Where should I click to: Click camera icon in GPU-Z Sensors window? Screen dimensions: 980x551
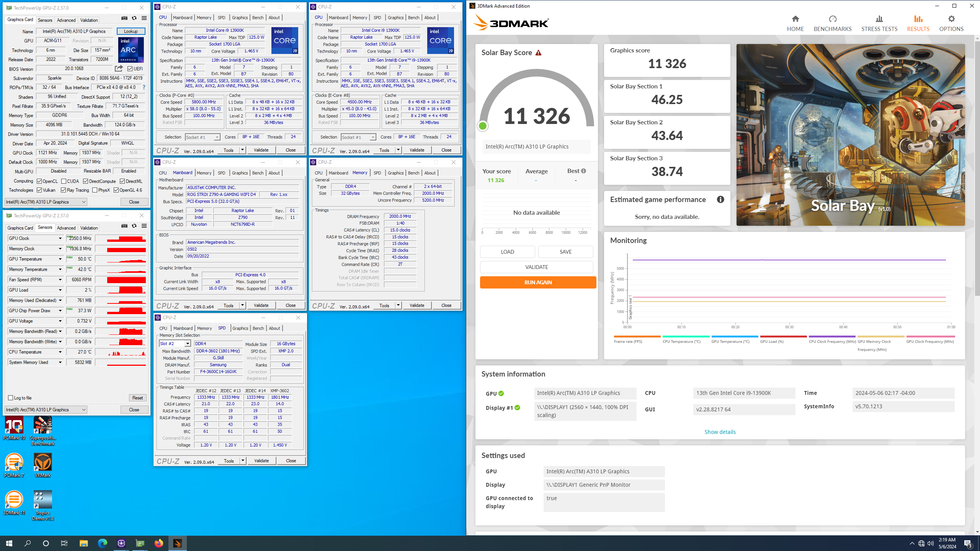124,226
